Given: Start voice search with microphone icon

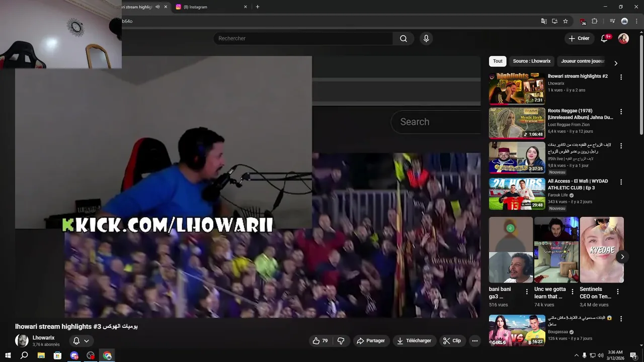Looking at the screenshot, I should tap(426, 39).
